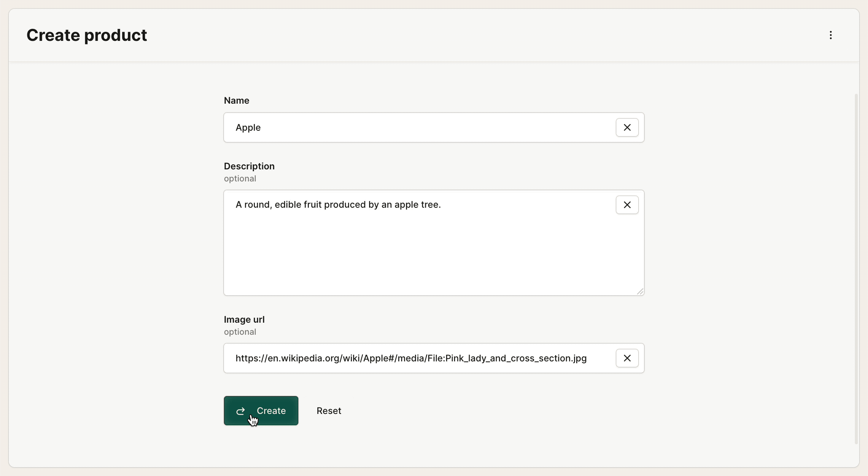The height and width of the screenshot is (476, 868).
Task: Click the Description field label
Action: click(x=249, y=166)
